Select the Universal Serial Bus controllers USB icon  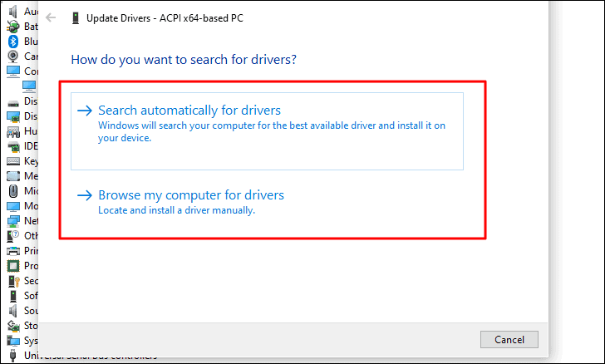tap(12, 356)
